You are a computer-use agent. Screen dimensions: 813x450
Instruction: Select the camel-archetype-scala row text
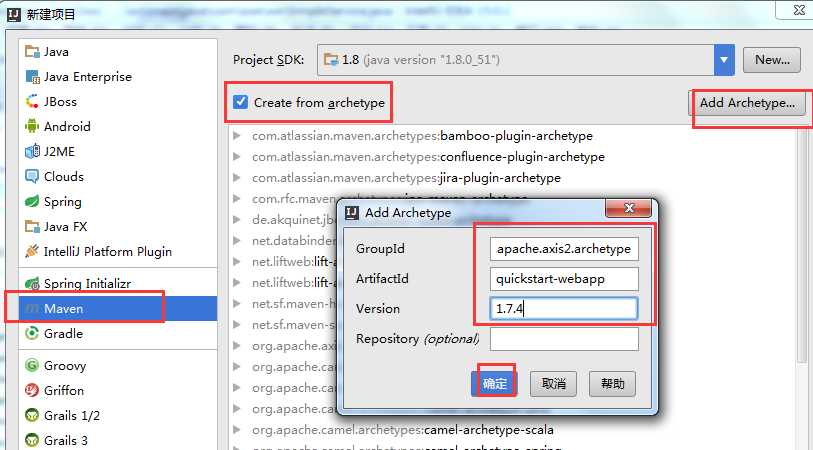403,430
